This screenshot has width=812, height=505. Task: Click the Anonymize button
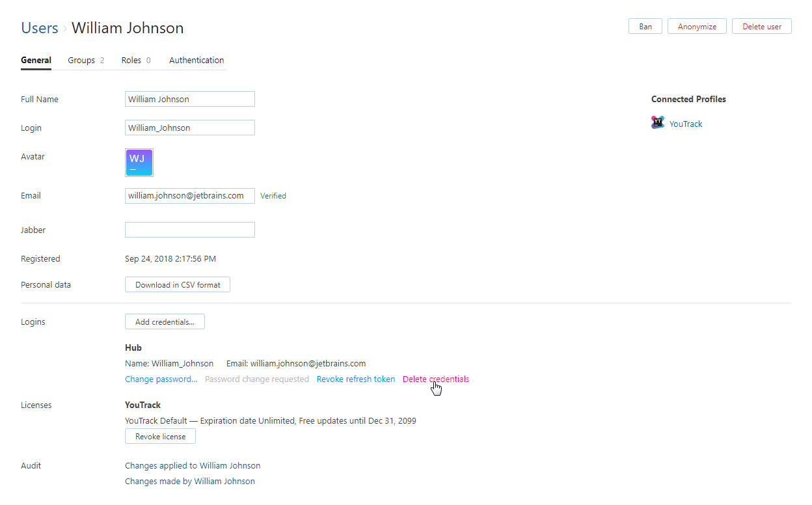pyautogui.click(x=697, y=27)
